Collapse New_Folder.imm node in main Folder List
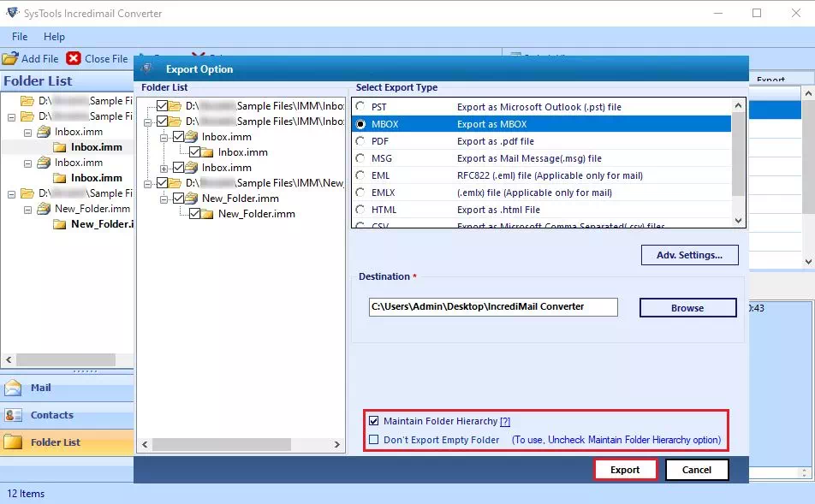This screenshot has height=504, width=815. tap(28, 210)
